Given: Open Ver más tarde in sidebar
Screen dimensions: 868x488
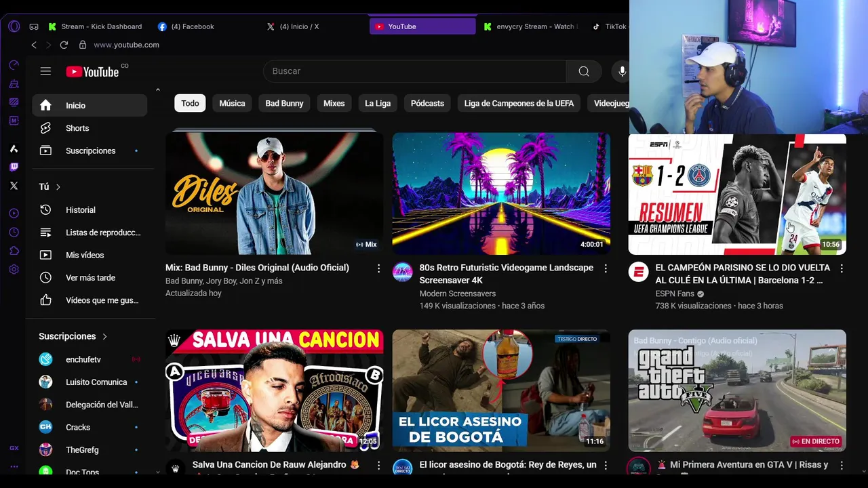Looking at the screenshot, I should 90,278.
